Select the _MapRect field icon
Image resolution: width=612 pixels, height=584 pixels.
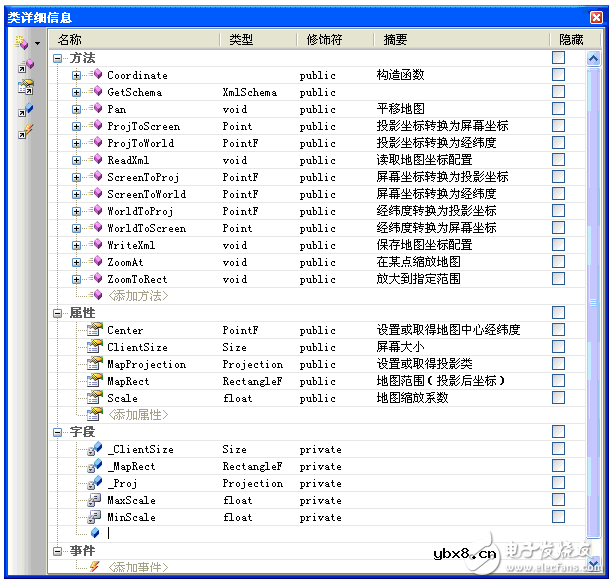point(95,466)
